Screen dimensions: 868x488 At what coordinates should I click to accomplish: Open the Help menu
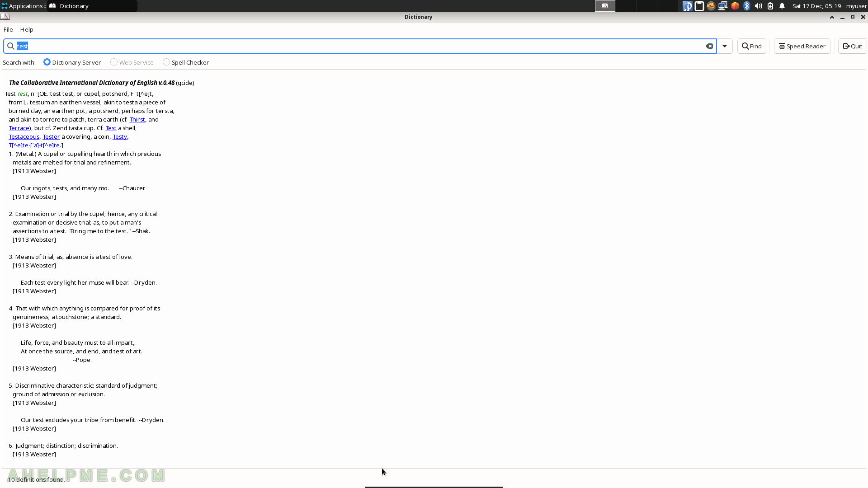coord(27,29)
